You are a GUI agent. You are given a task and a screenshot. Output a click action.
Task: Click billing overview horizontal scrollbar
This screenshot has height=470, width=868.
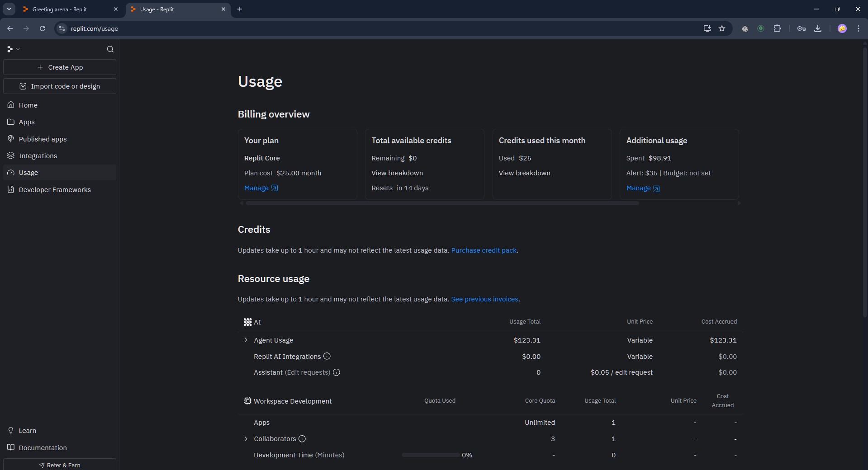[x=442, y=203]
